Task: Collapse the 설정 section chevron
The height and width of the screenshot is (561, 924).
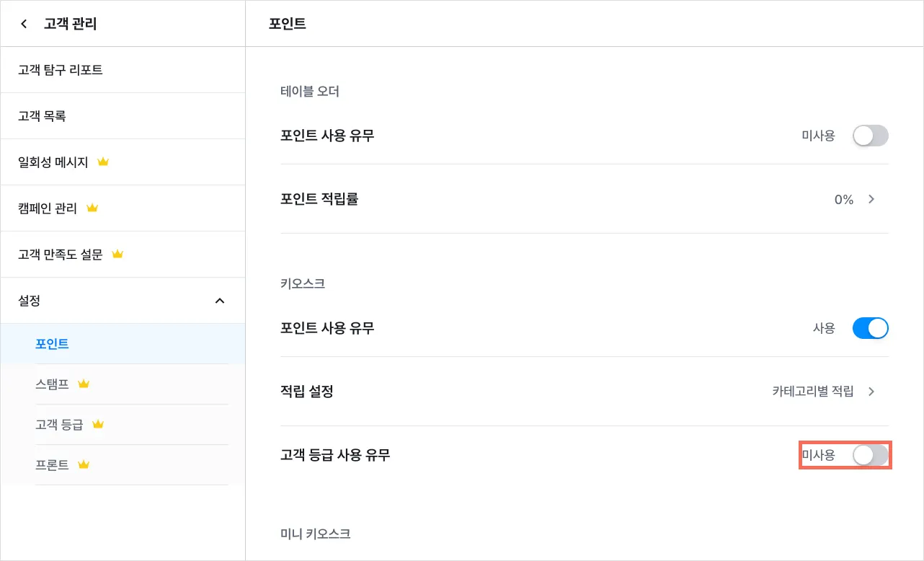Action: coord(220,301)
